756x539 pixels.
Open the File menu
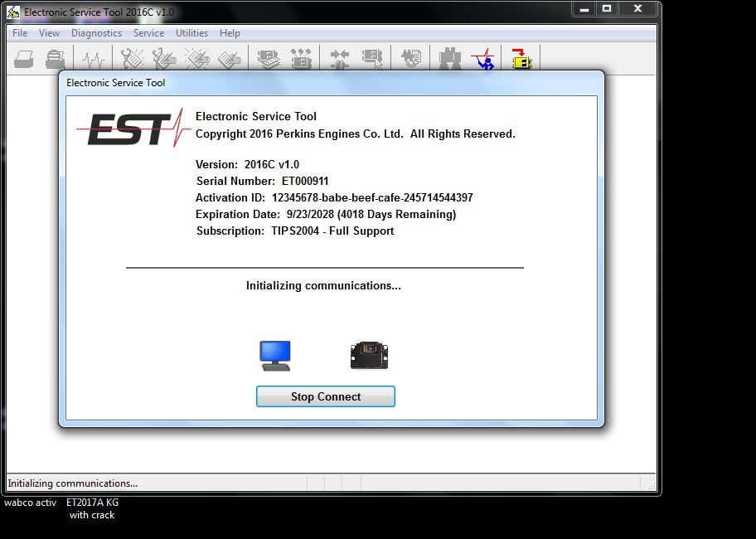point(20,33)
